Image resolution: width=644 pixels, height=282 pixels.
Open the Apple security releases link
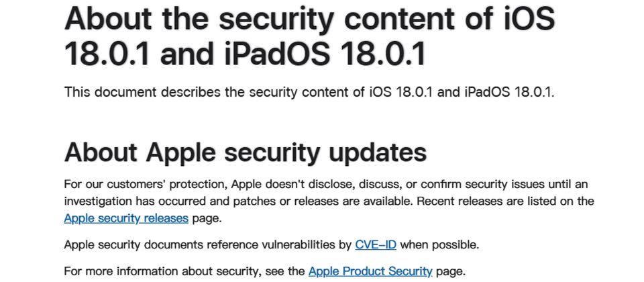coord(126,218)
